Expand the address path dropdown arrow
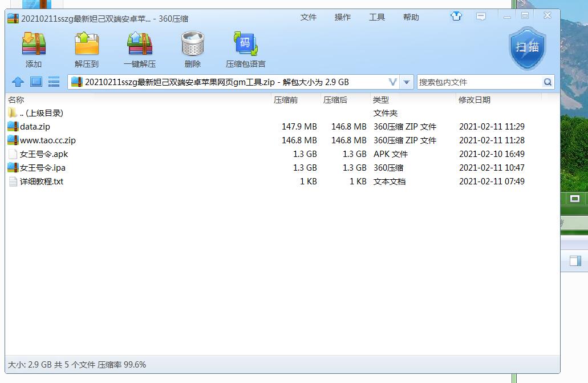 (407, 82)
